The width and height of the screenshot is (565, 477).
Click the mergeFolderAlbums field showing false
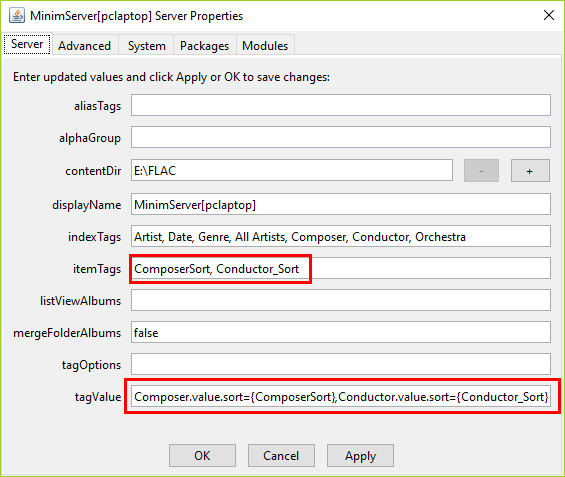pos(341,332)
